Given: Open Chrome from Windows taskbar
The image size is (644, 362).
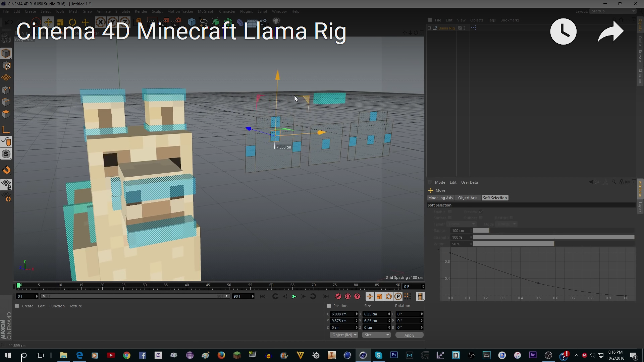Looking at the screenshot, I should coord(126,355).
